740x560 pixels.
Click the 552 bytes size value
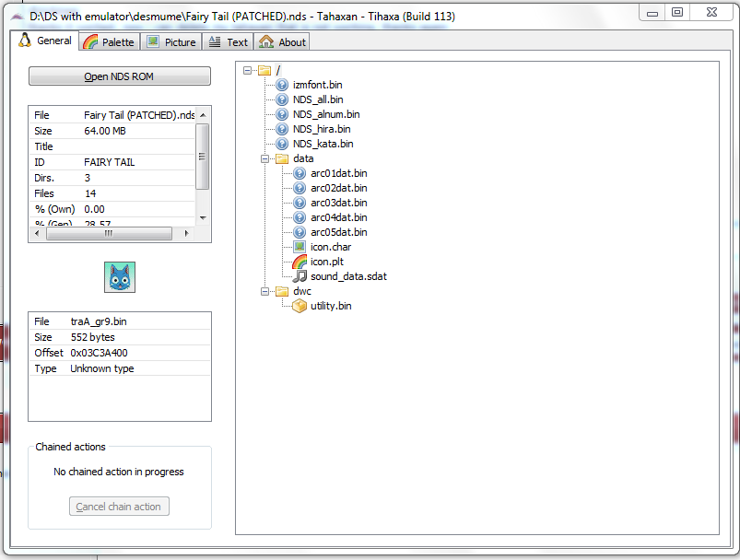92,337
